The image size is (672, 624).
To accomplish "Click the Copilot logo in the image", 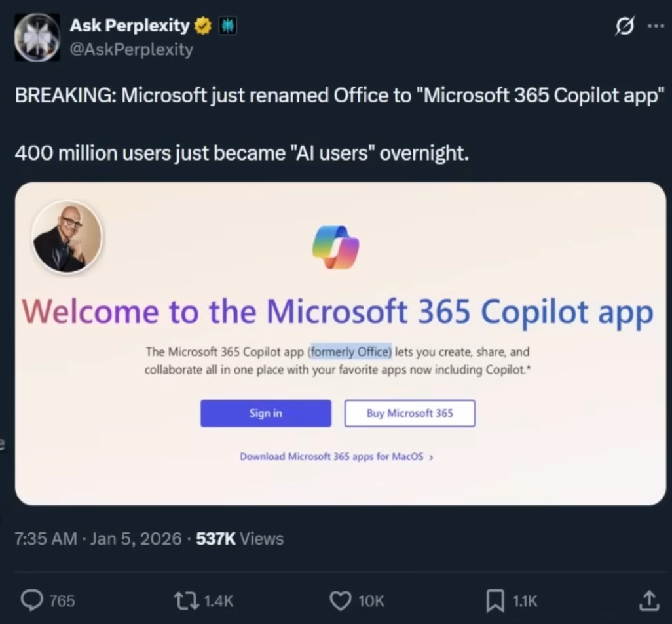I will click(336, 247).
